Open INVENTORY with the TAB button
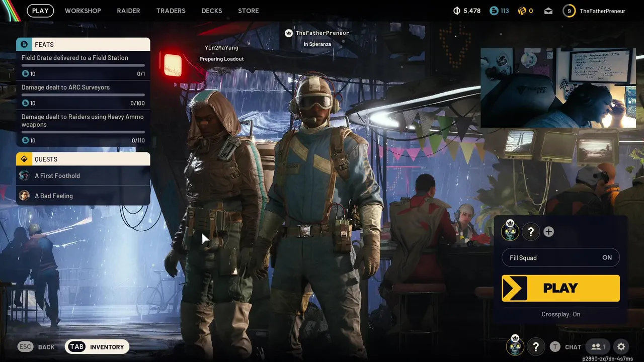The image size is (644, 362). (x=97, y=347)
